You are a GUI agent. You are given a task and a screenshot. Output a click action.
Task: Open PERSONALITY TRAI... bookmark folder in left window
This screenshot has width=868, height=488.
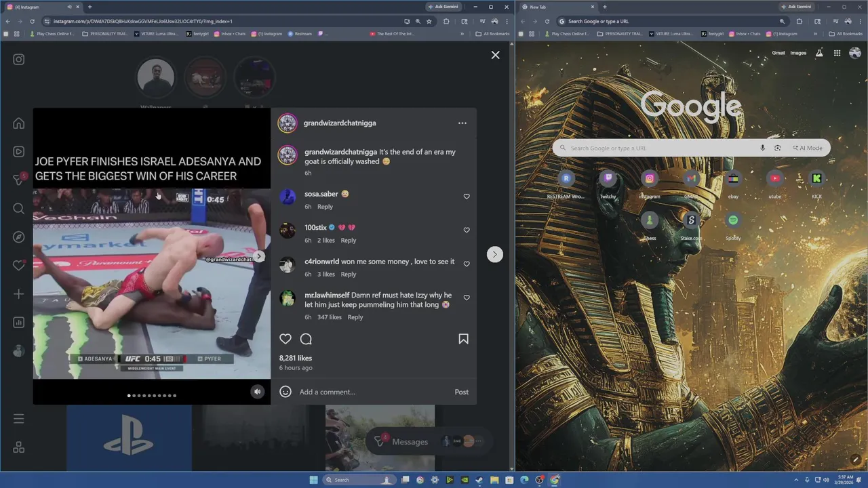click(104, 34)
